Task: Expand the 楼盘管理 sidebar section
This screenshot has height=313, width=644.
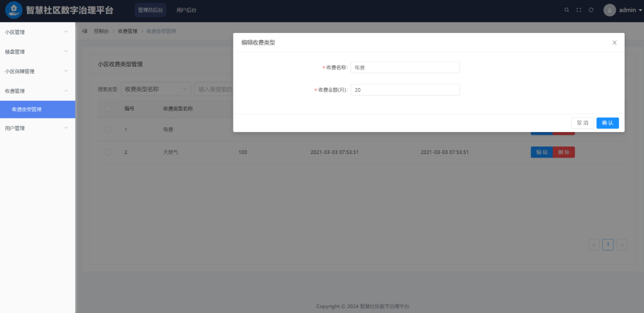Action: [x=30, y=51]
